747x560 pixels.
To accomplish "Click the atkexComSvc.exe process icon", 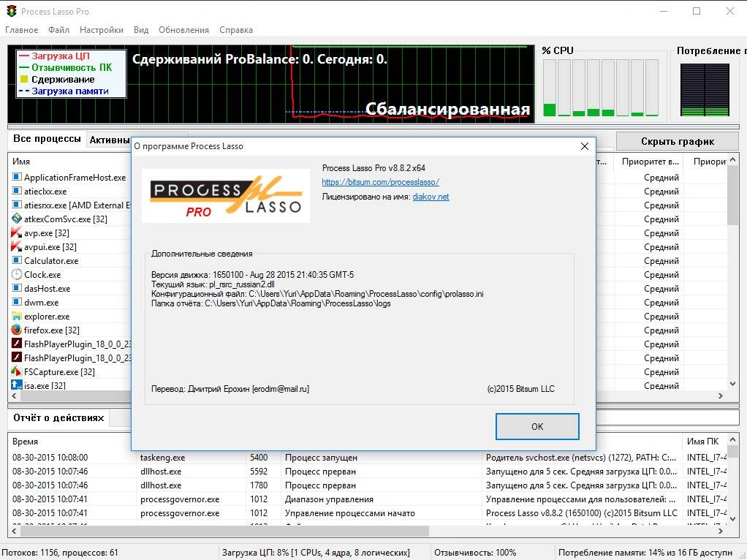I will point(17,219).
